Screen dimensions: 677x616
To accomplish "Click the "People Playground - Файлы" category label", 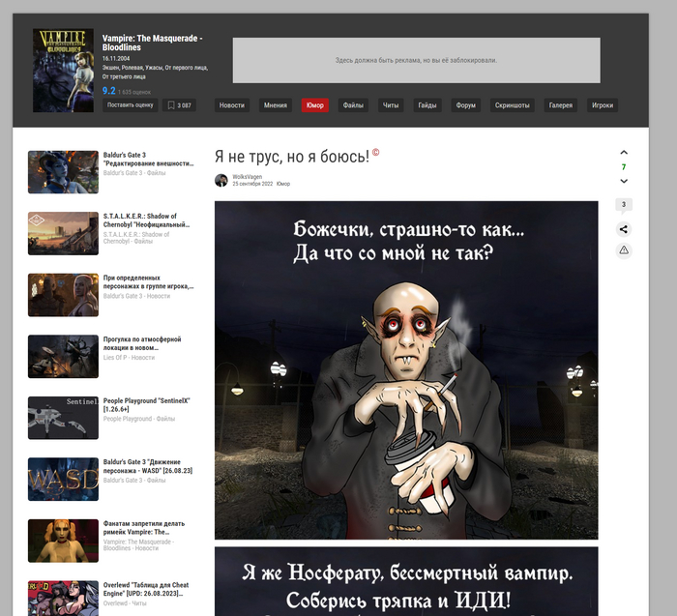I will pyautogui.click(x=139, y=419).
